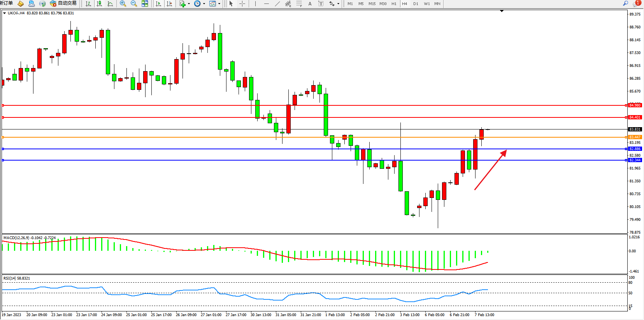Viewport: 644px width, 320px height.
Task: Select the crosshair cursor tool
Action: (x=242, y=3)
